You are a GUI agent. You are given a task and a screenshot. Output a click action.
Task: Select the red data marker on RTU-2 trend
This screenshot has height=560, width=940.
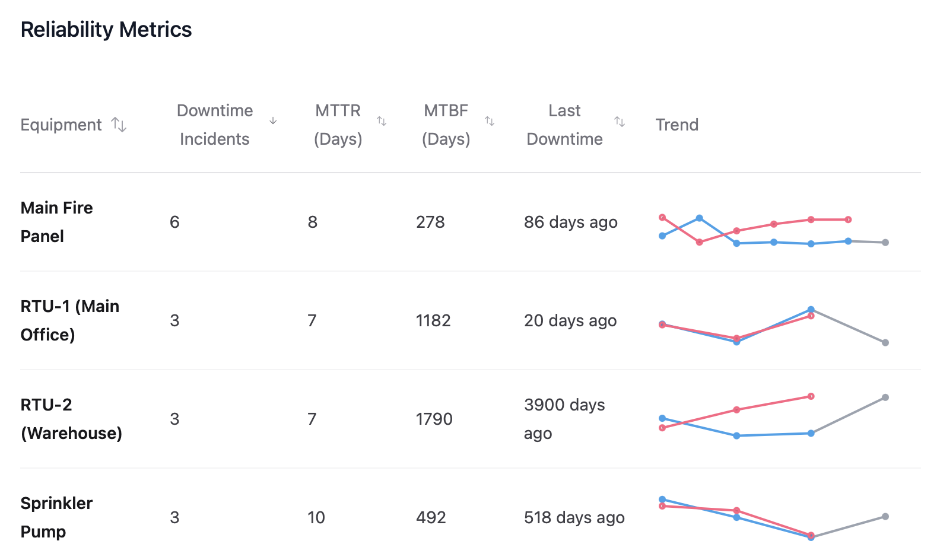click(x=811, y=396)
